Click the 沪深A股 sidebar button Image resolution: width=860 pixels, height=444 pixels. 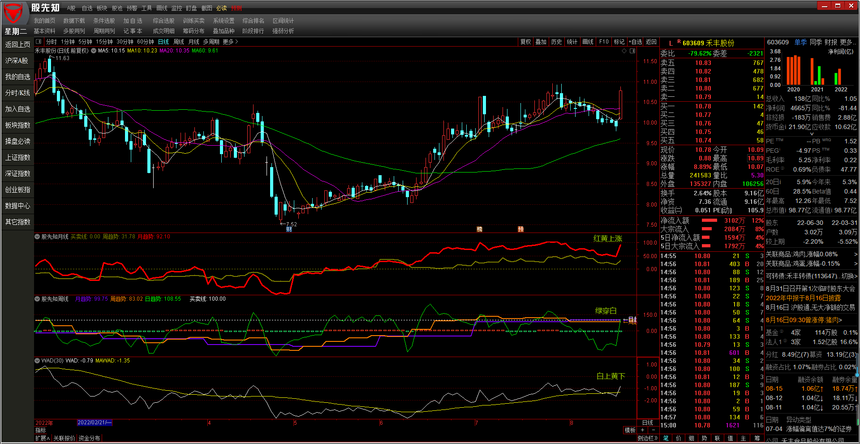[x=18, y=61]
